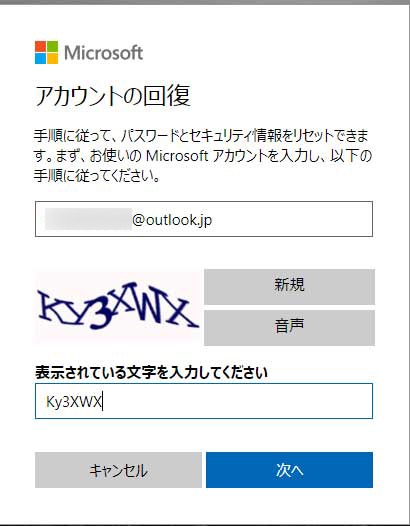Click the large 3 in captcha image
The height and width of the screenshot is (526, 410).
pos(101,316)
